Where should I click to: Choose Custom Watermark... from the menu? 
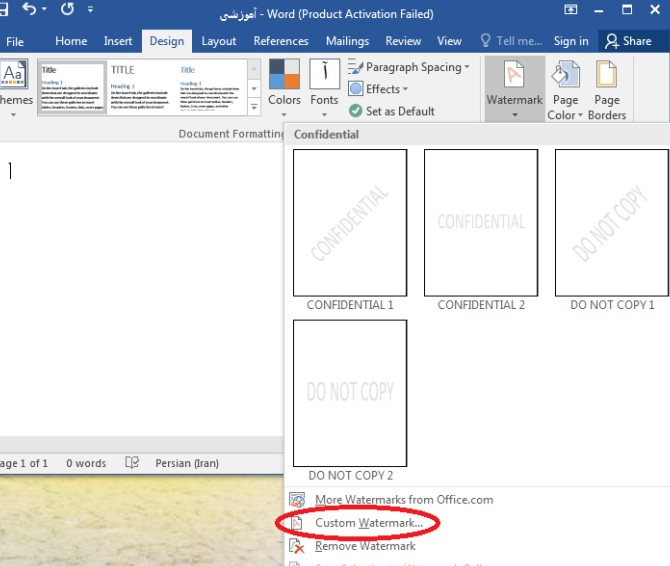pos(368,523)
